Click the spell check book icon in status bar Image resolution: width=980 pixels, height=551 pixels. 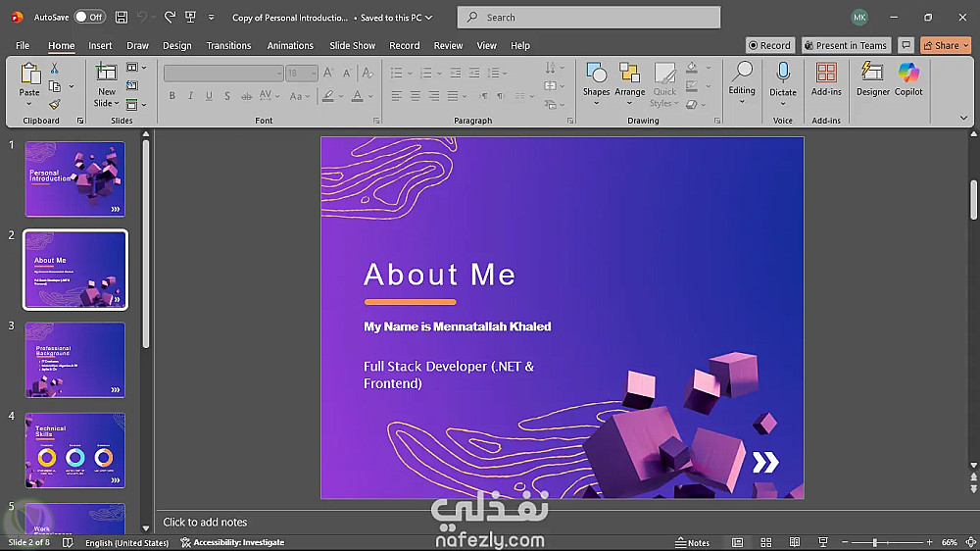coord(68,542)
